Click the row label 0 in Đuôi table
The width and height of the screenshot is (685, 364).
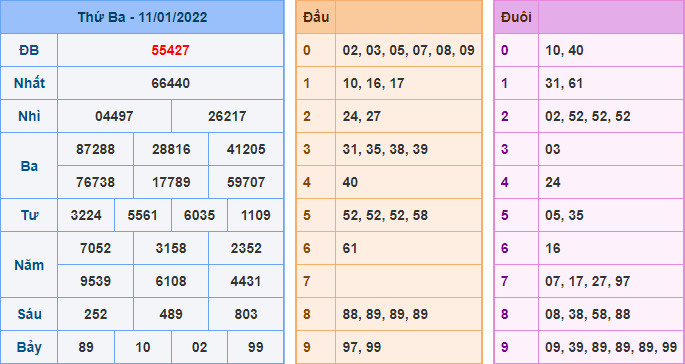505,50
